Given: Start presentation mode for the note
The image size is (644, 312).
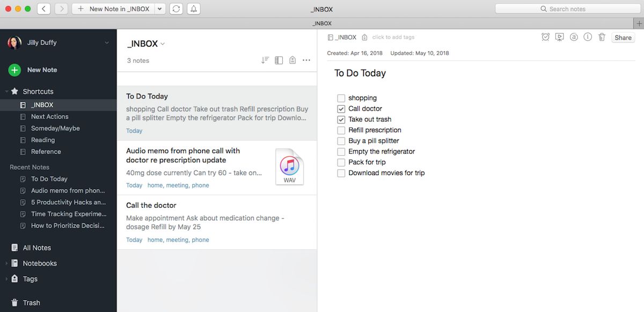Looking at the screenshot, I should [x=559, y=37].
